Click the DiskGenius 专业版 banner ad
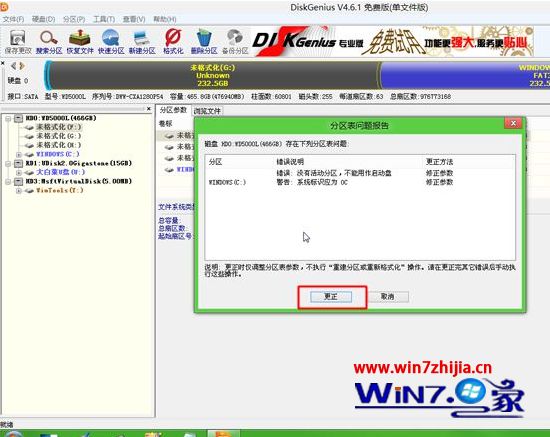The width and height of the screenshot is (550, 437). [393, 41]
